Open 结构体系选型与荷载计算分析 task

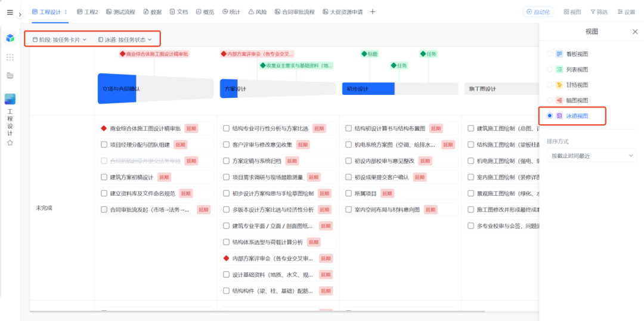[x=267, y=242]
